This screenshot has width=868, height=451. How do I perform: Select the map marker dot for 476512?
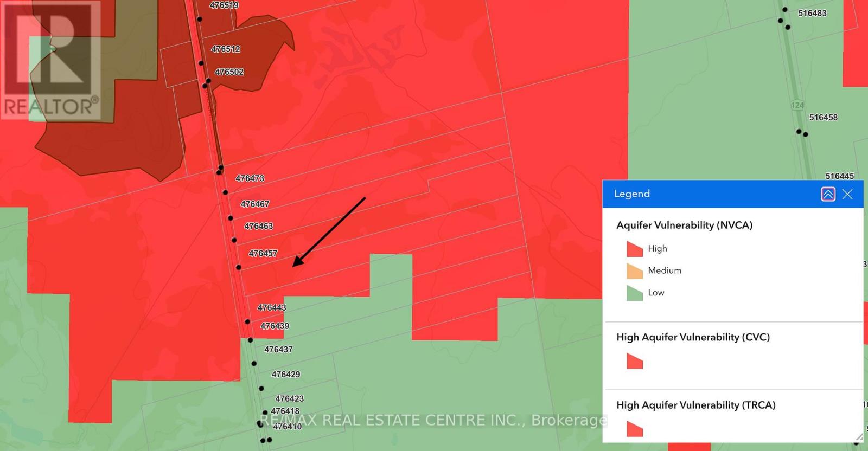(201, 63)
